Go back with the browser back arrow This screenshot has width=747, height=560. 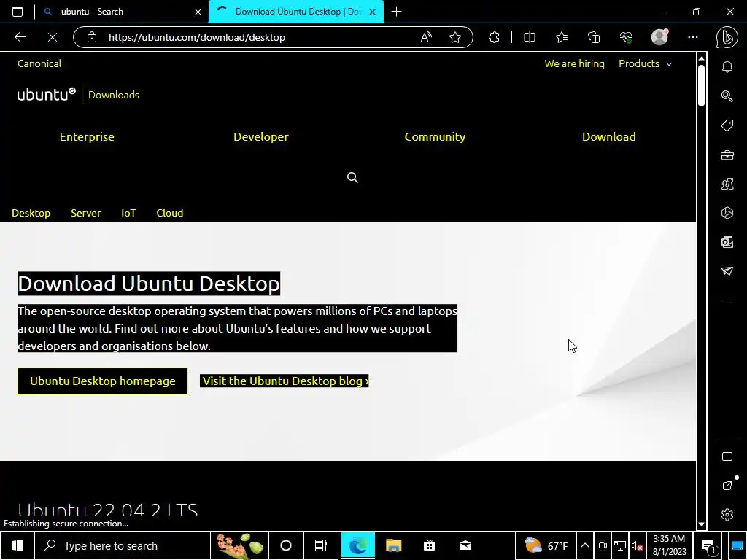click(20, 37)
